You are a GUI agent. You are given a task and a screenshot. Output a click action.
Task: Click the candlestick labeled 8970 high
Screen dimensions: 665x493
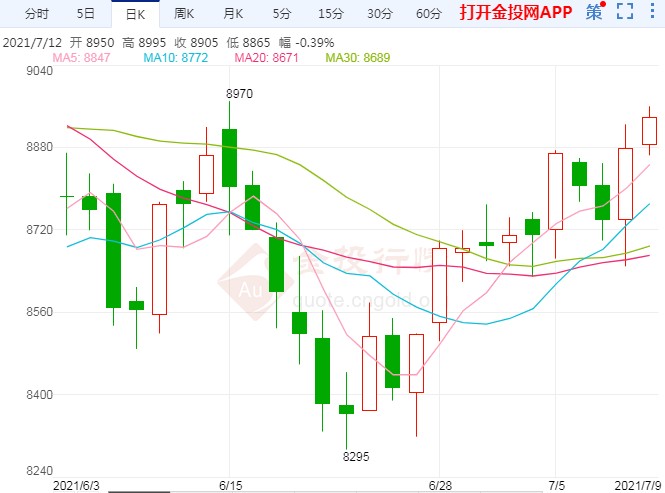coord(230,158)
